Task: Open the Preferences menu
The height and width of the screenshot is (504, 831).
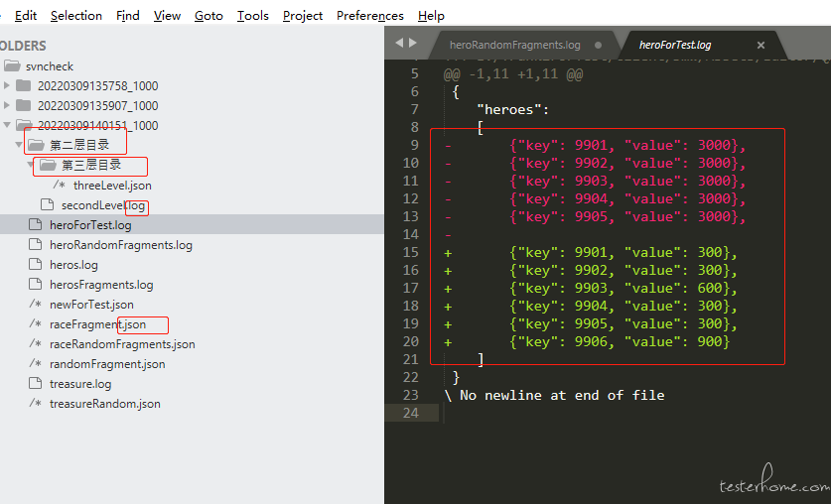Action: pos(370,16)
